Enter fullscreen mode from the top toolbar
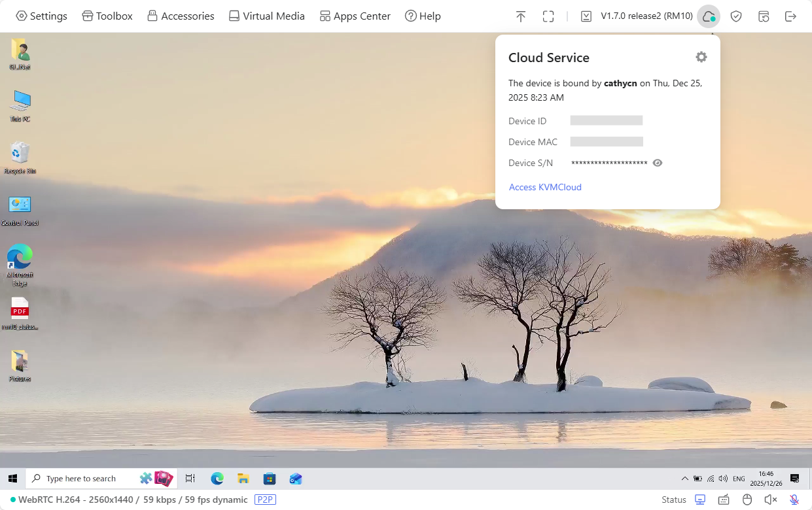 [x=548, y=16]
